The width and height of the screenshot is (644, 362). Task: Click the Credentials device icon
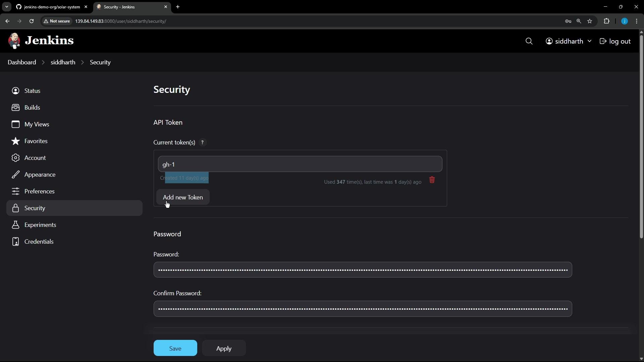[x=15, y=242]
